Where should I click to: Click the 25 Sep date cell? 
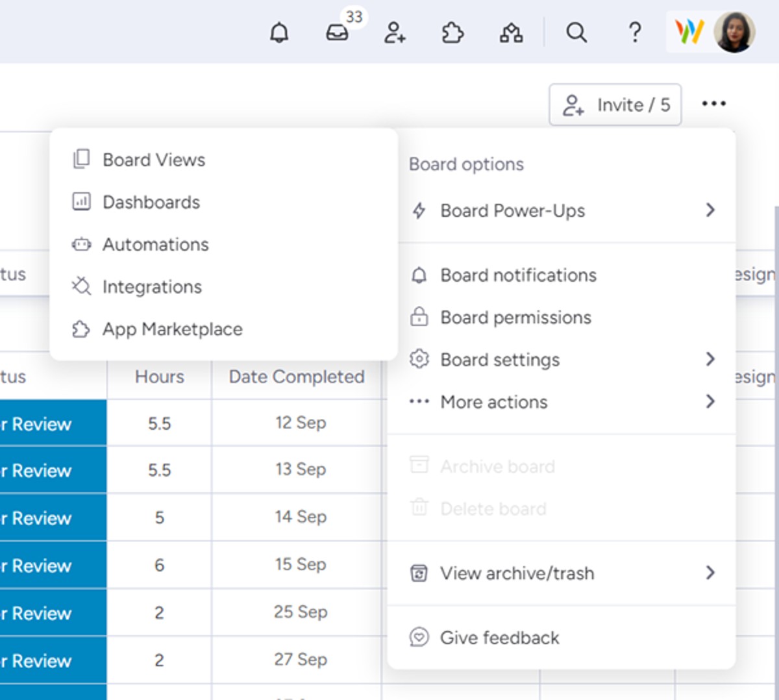coord(297,612)
